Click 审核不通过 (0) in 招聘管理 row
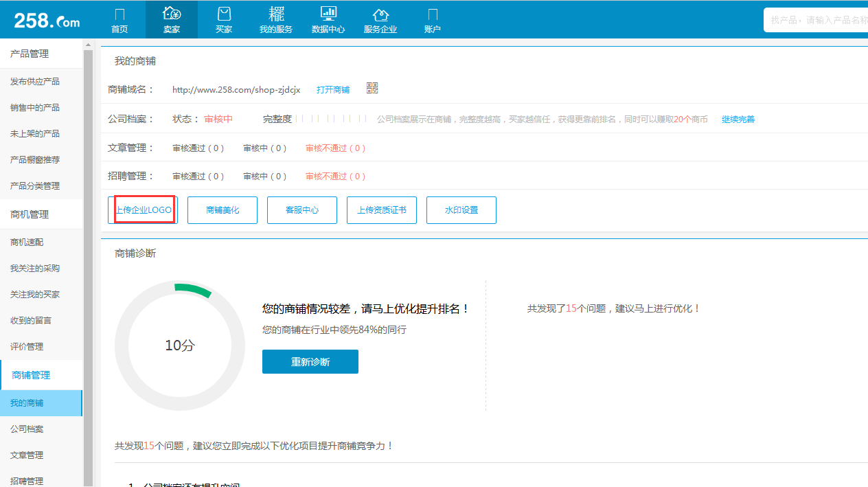This screenshot has height=487, width=868. click(x=336, y=176)
